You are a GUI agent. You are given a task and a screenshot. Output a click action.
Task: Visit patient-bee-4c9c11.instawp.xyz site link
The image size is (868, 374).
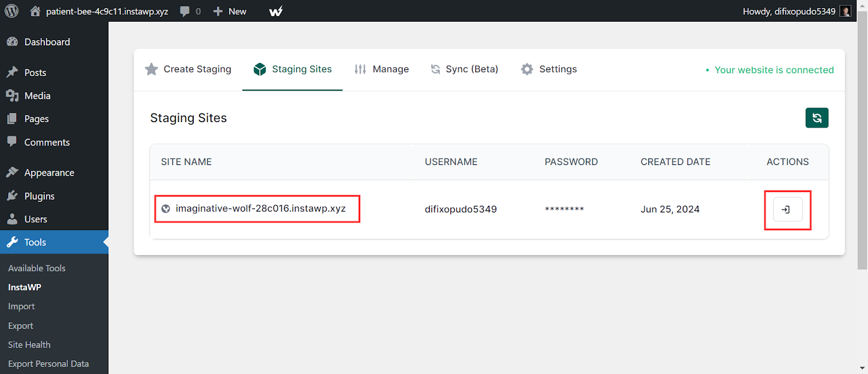(x=107, y=11)
